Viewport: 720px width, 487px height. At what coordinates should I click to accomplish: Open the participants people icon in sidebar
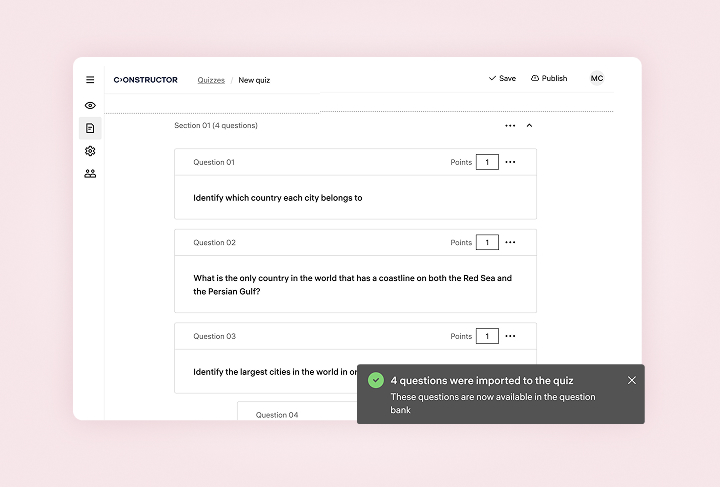90,174
